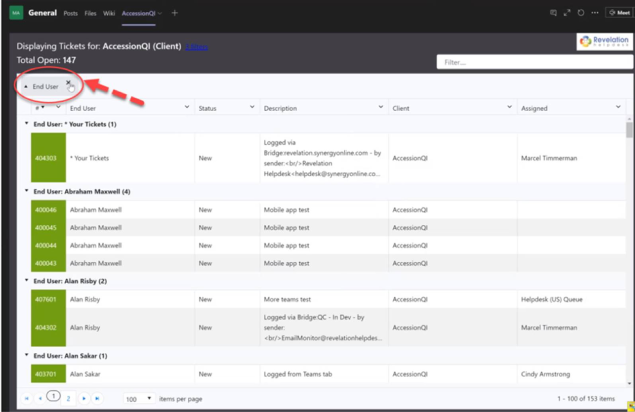Go to the next page arrow

tap(84, 399)
